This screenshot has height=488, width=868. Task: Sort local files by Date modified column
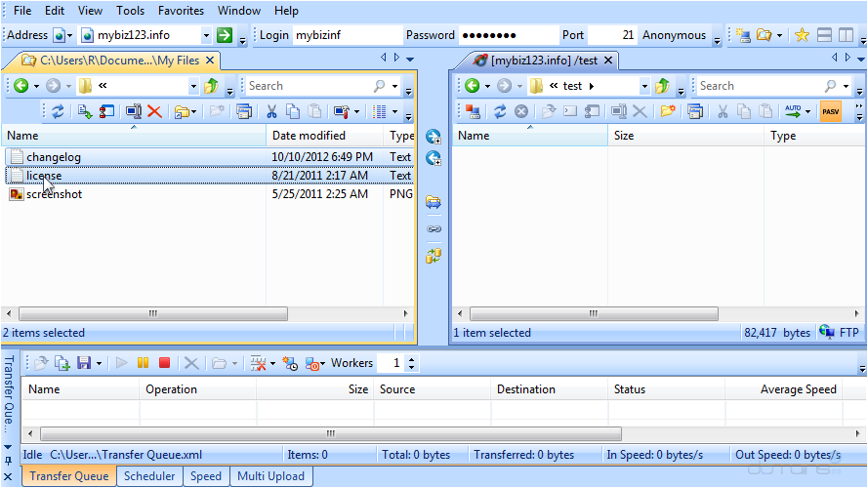[309, 136]
